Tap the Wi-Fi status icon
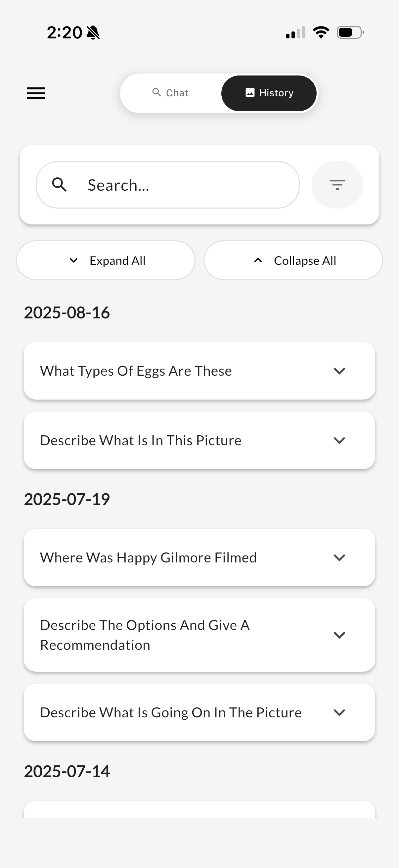This screenshot has height=868, width=399. click(321, 32)
